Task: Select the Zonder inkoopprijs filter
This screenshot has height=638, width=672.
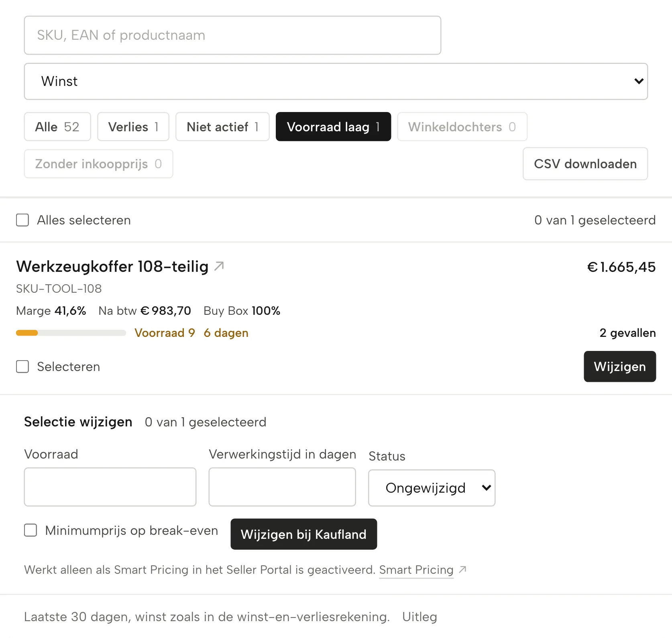Action: coord(98,164)
